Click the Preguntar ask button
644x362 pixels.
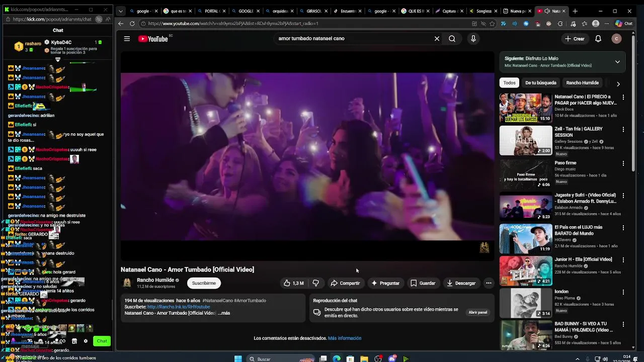click(385, 283)
